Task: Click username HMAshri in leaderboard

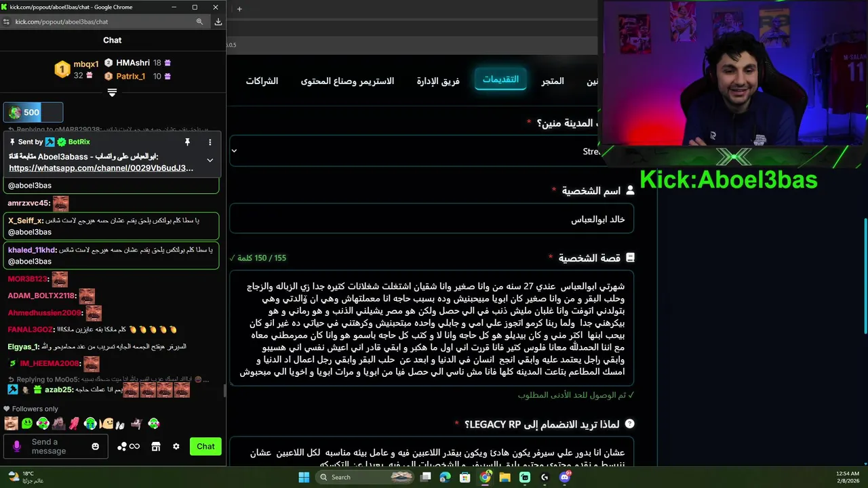Action: 133,62
